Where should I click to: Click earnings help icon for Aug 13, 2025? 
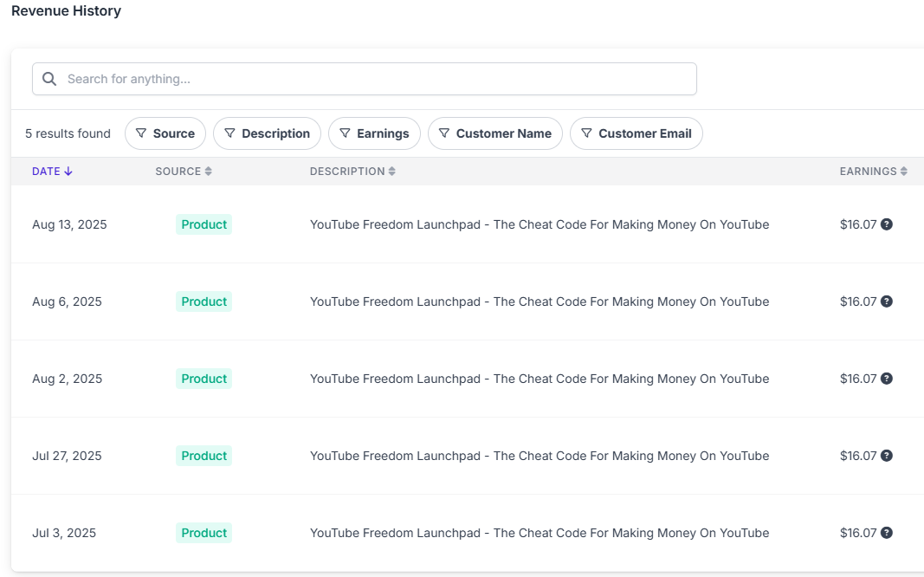(x=886, y=224)
